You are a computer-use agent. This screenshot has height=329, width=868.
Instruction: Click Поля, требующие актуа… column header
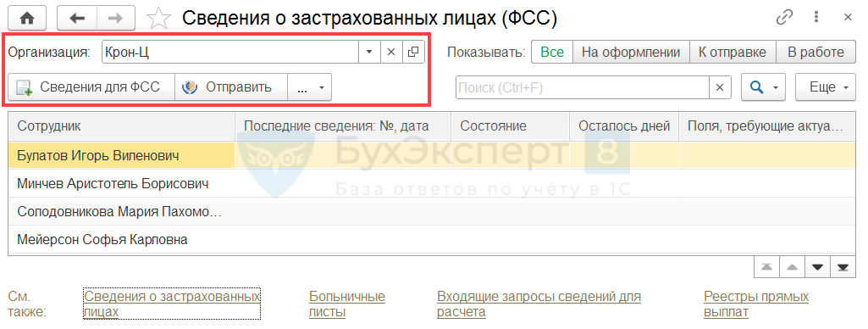[767, 125]
